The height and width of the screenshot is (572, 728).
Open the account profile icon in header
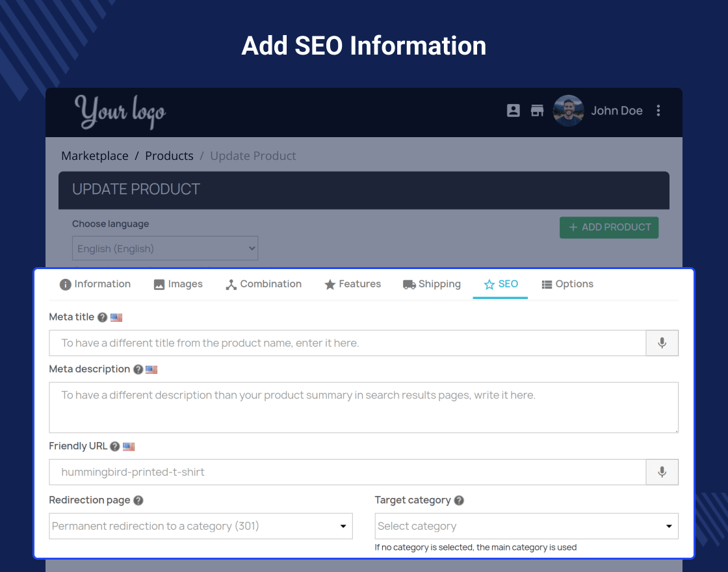513,110
